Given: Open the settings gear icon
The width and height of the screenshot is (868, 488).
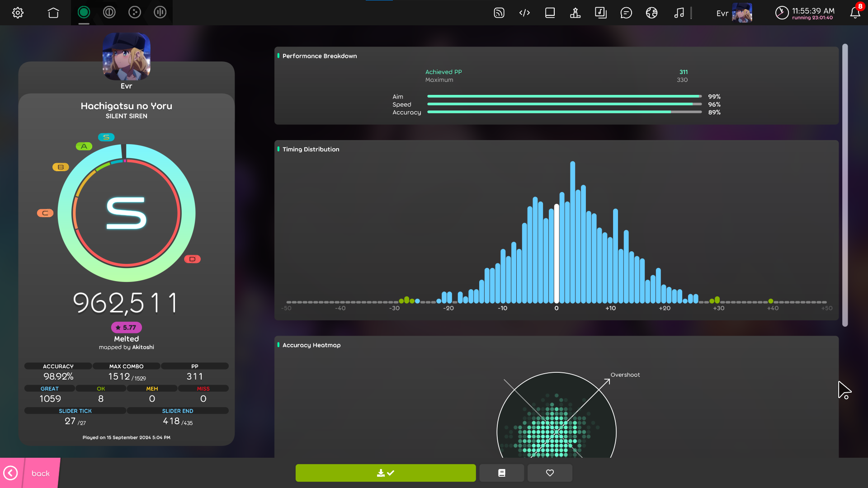Looking at the screenshot, I should [18, 13].
